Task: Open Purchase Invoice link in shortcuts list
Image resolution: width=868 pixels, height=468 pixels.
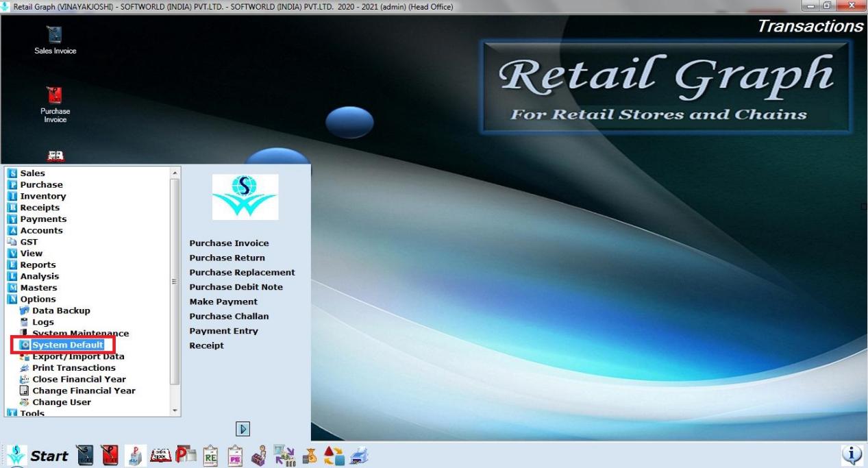Action: [229, 243]
